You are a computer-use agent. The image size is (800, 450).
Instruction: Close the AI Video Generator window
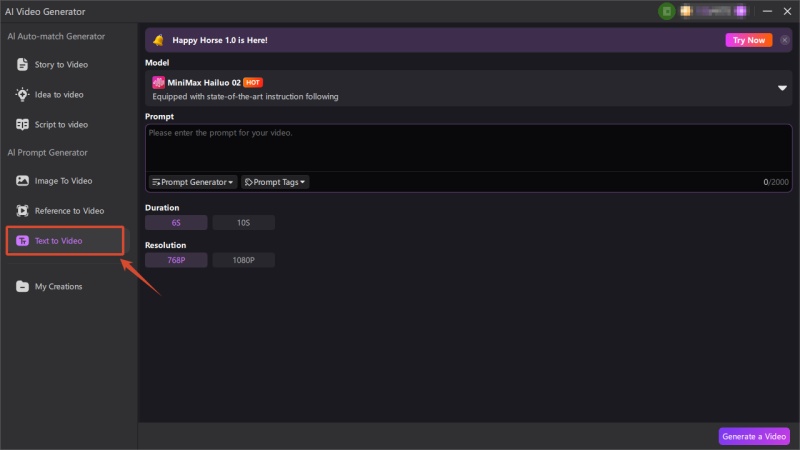[787, 11]
